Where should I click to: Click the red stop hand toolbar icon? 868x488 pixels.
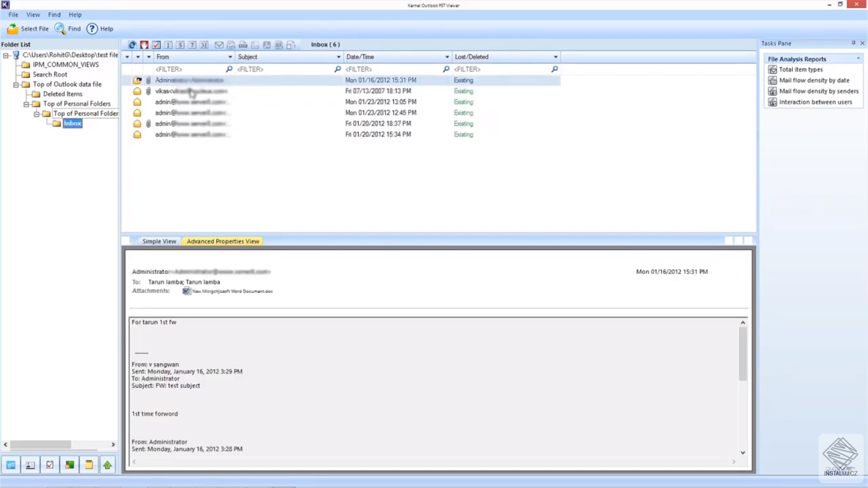tap(144, 44)
